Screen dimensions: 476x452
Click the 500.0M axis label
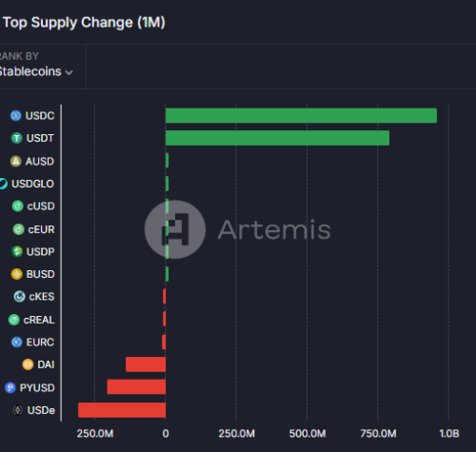click(x=307, y=434)
